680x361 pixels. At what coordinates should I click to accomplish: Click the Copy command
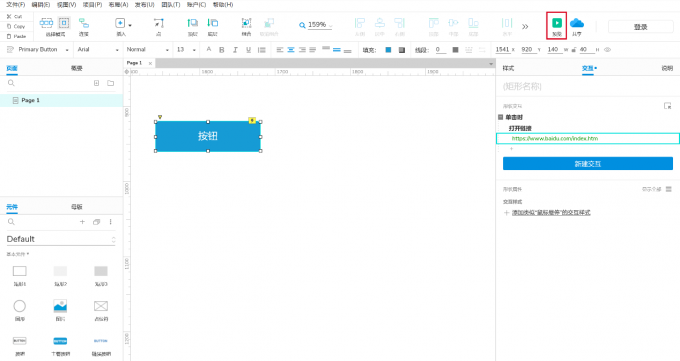coord(16,26)
